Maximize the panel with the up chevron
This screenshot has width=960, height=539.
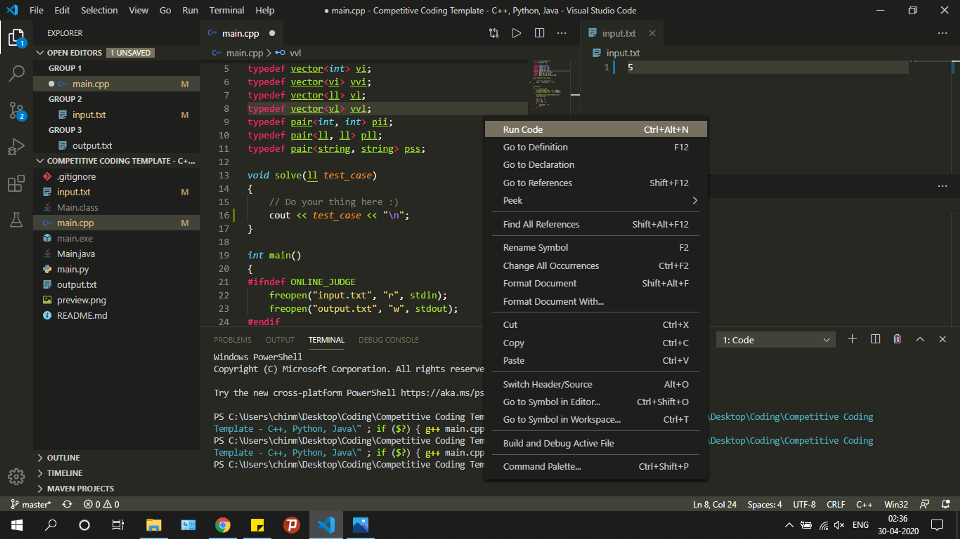pyautogui.click(x=920, y=340)
